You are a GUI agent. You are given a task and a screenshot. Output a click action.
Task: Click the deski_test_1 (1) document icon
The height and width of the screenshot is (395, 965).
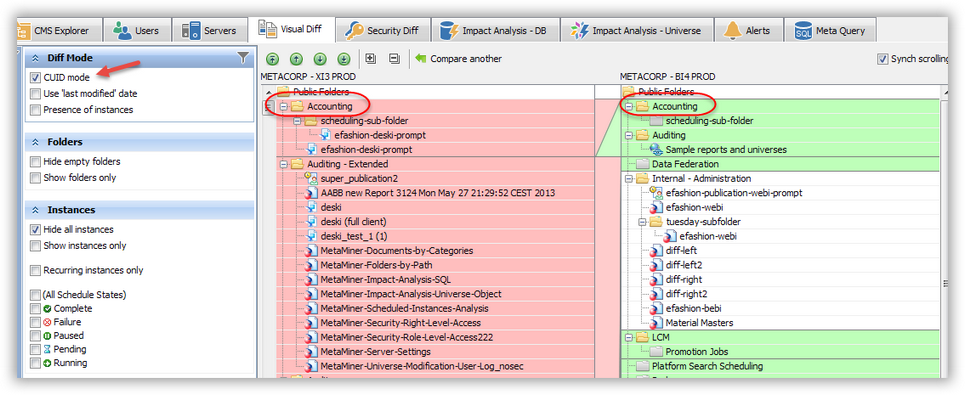pyautogui.click(x=311, y=236)
